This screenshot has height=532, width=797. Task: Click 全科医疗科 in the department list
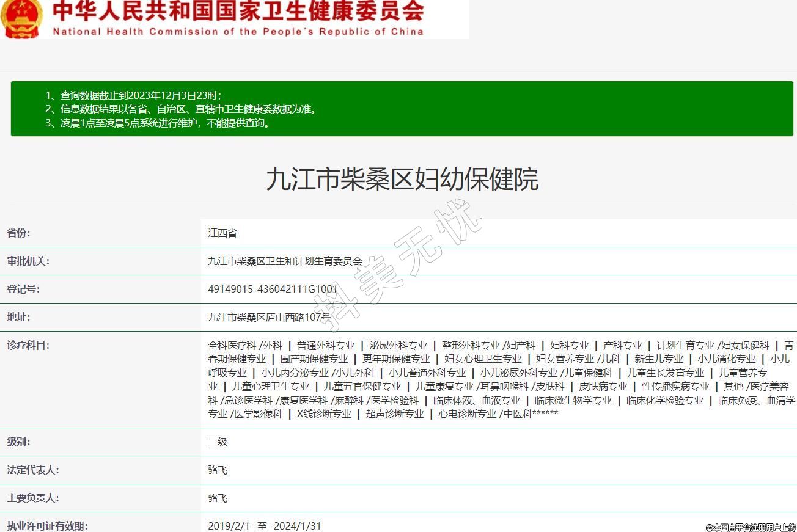(x=232, y=345)
